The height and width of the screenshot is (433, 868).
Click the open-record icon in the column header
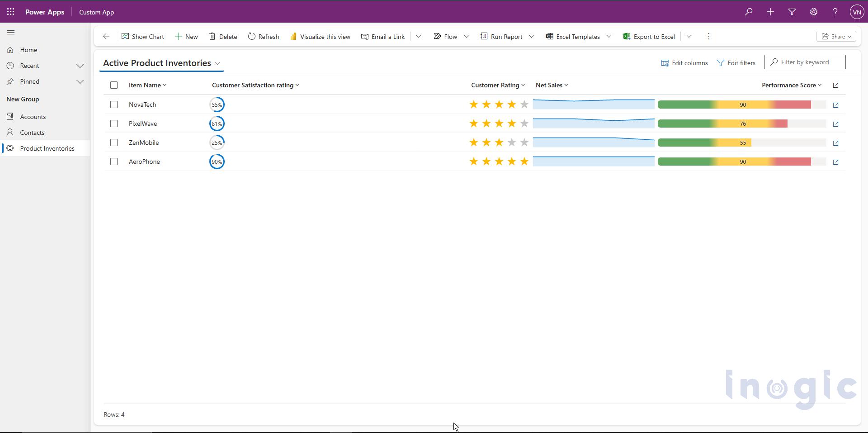836,85
